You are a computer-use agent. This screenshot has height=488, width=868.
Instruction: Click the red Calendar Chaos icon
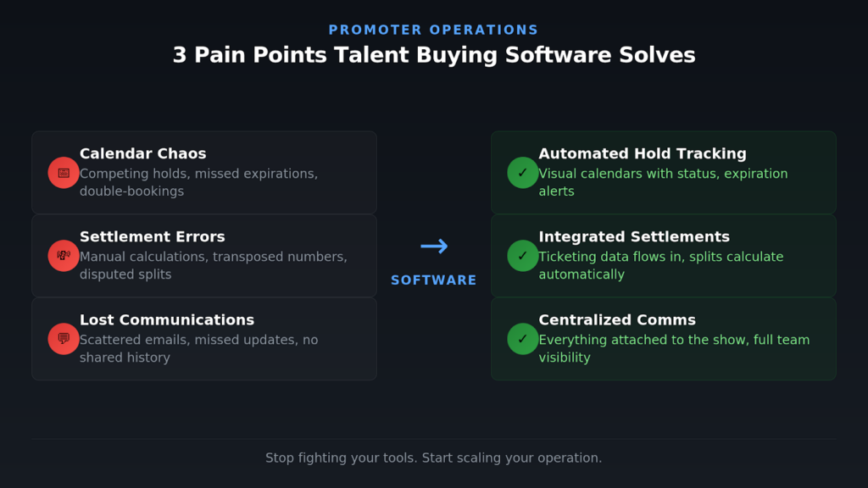(x=64, y=173)
